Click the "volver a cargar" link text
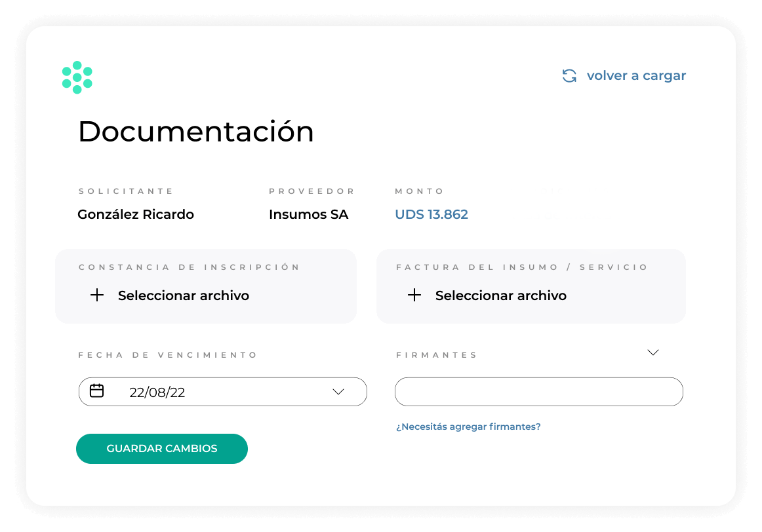 [635, 76]
